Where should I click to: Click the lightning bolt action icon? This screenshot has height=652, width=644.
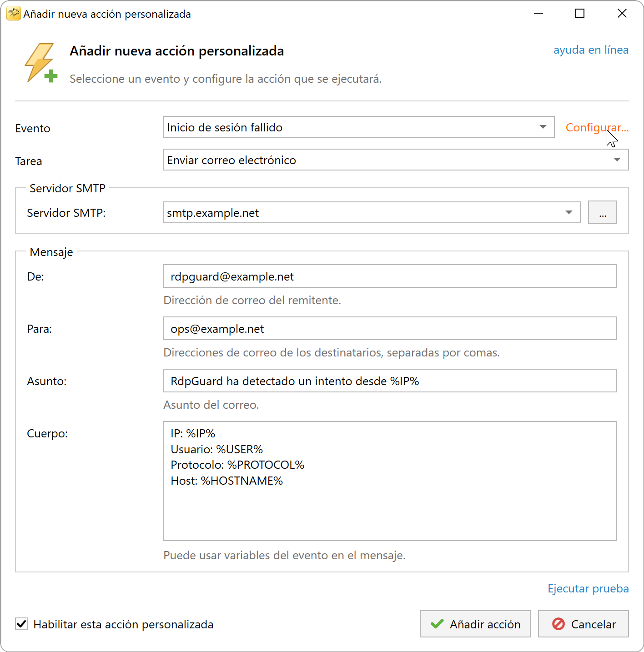(x=41, y=63)
